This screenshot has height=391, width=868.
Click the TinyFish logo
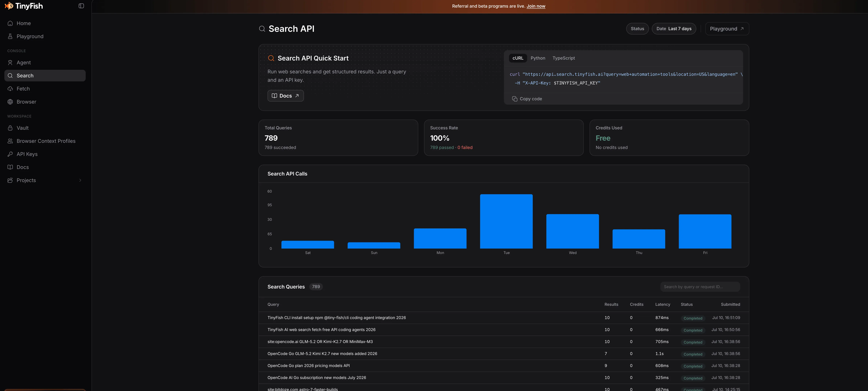(x=24, y=6)
